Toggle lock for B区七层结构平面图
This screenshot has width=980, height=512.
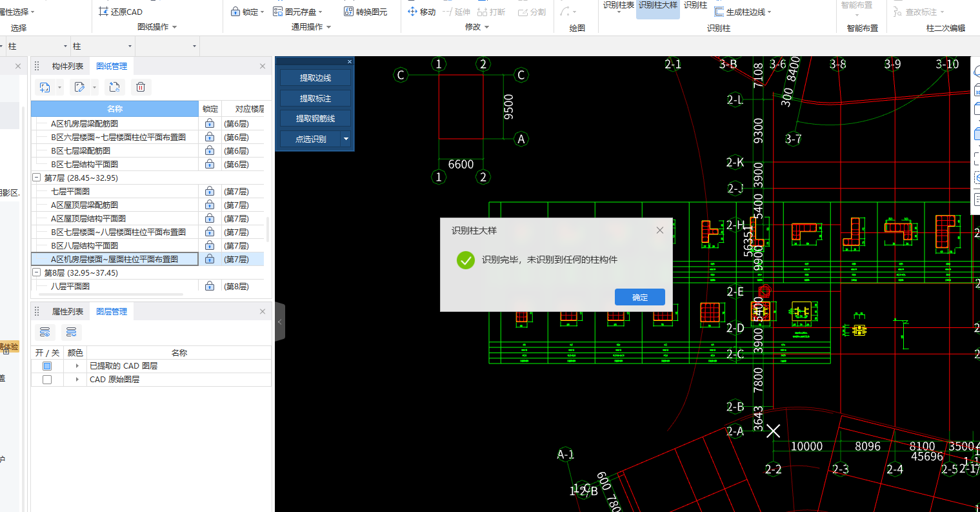[x=210, y=164]
